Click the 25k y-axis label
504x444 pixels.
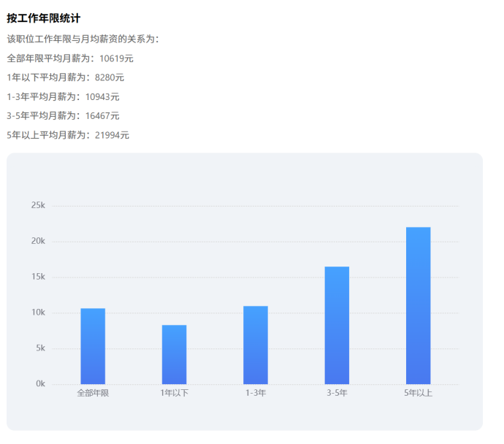coord(38,206)
